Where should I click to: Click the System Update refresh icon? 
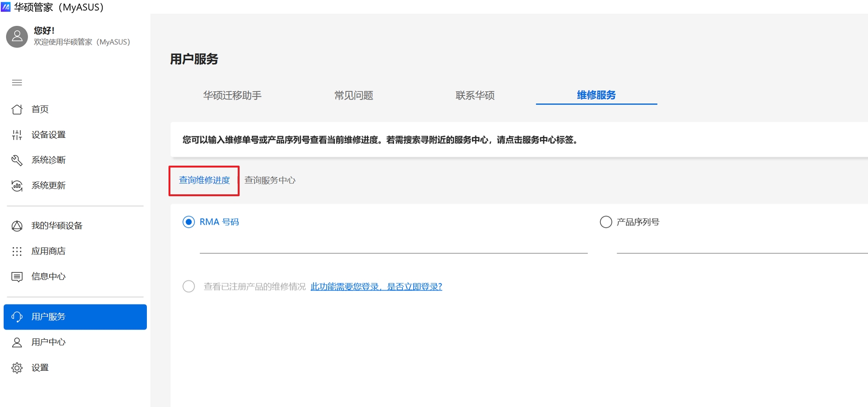click(17, 186)
